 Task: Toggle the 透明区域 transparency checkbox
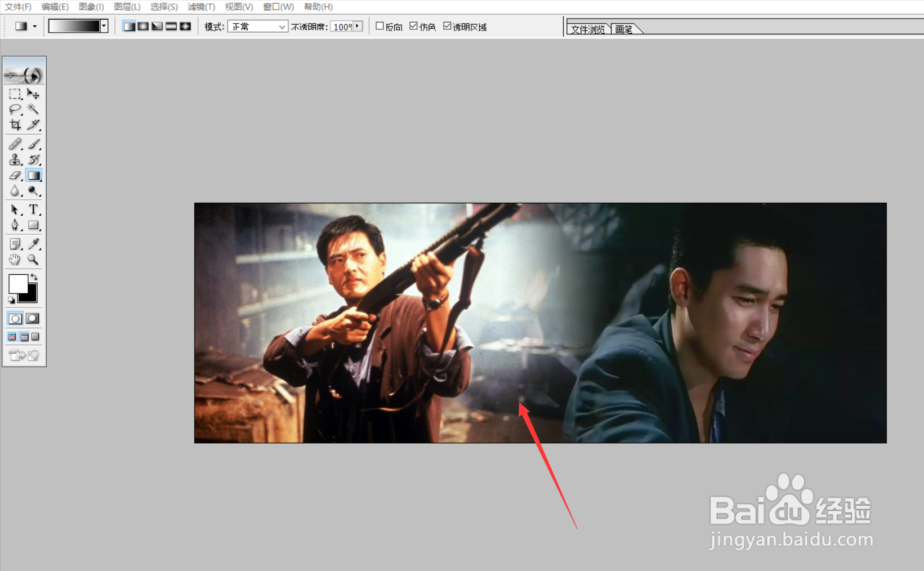(447, 26)
